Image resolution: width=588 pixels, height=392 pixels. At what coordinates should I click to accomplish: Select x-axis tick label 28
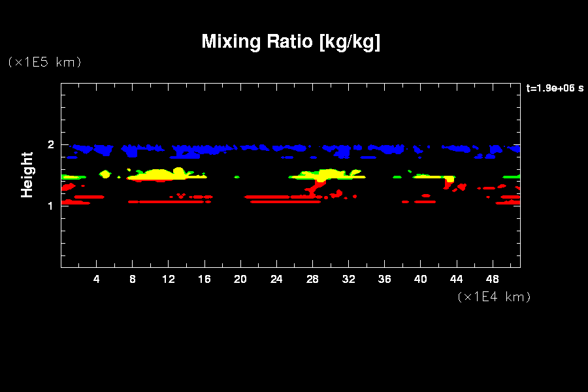(x=312, y=280)
